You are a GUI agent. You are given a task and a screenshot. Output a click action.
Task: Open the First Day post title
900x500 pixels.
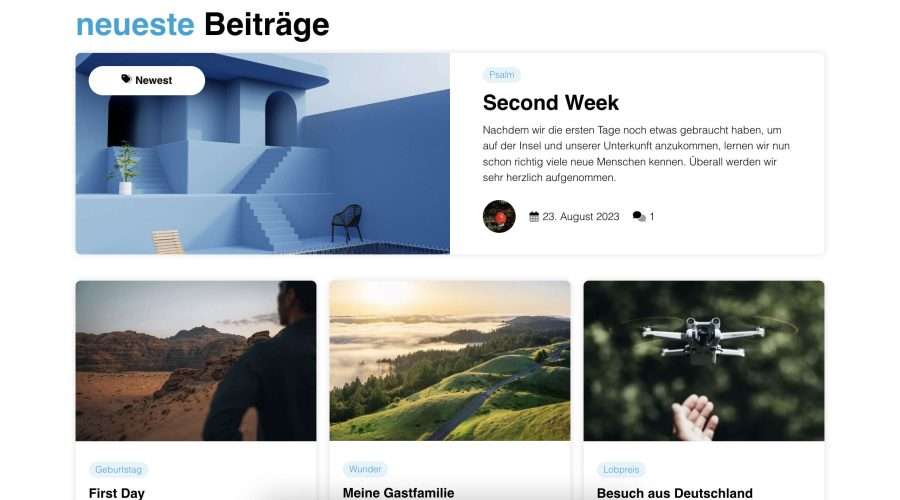pyautogui.click(x=117, y=493)
